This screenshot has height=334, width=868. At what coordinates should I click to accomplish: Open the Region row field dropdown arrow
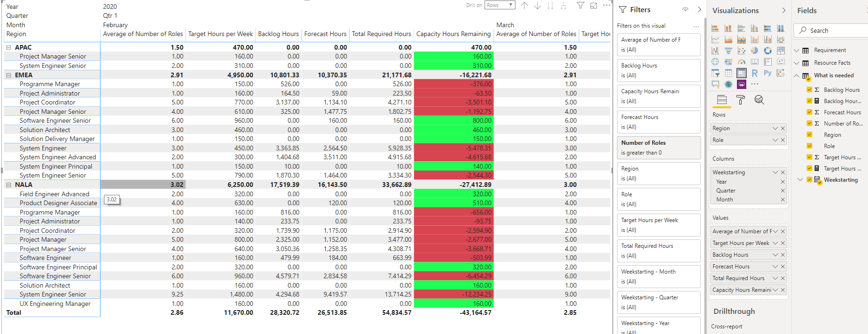pyautogui.click(x=775, y=128)
